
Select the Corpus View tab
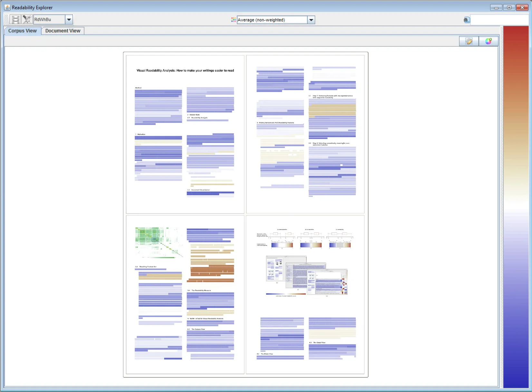click(23, 31)
